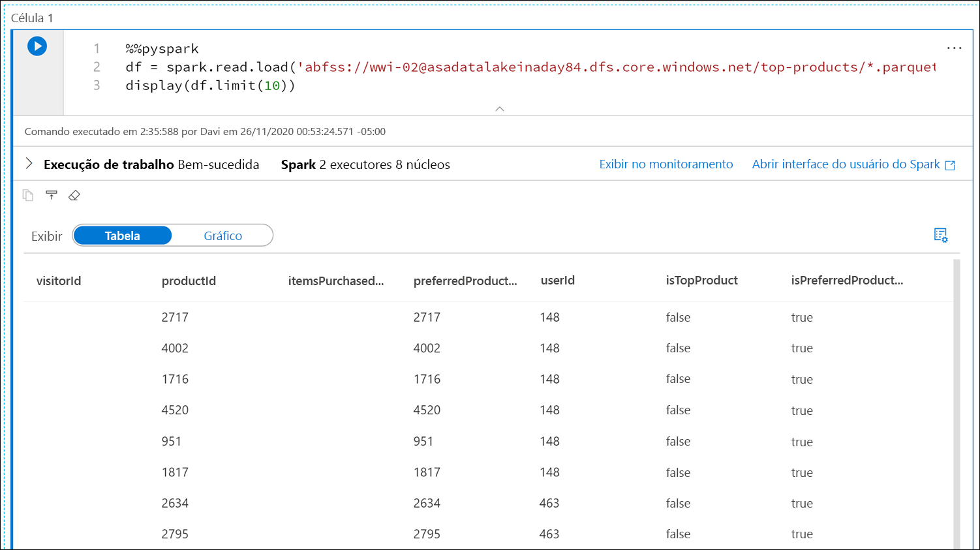
Task: Copy the output using the copy icon
Action: [x=28, y=195]
